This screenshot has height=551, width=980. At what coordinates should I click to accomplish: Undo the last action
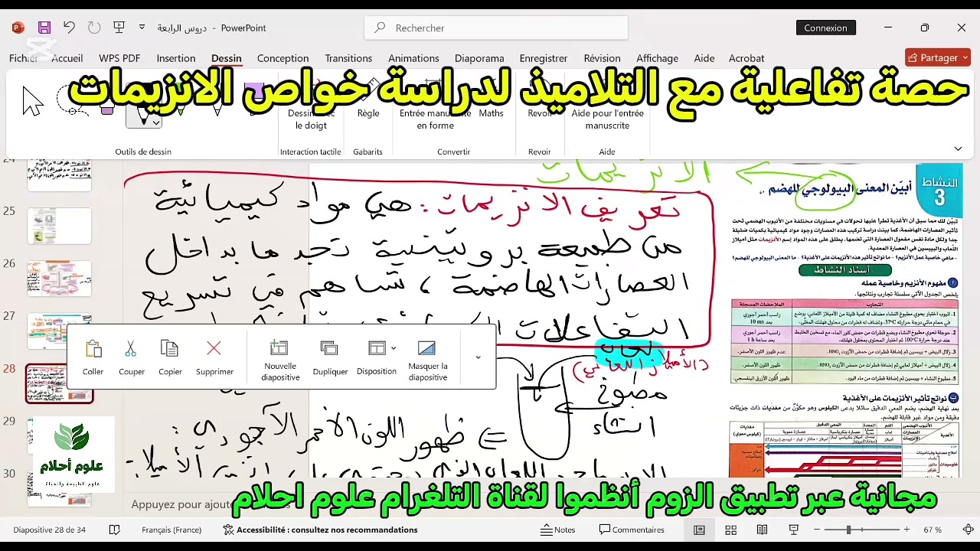tap(70, 28)
